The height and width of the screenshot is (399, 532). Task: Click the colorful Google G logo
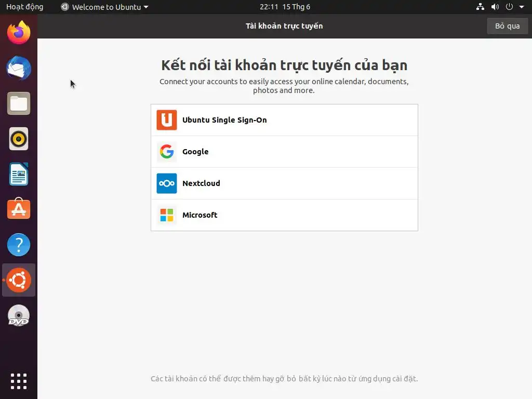[167, 152]
